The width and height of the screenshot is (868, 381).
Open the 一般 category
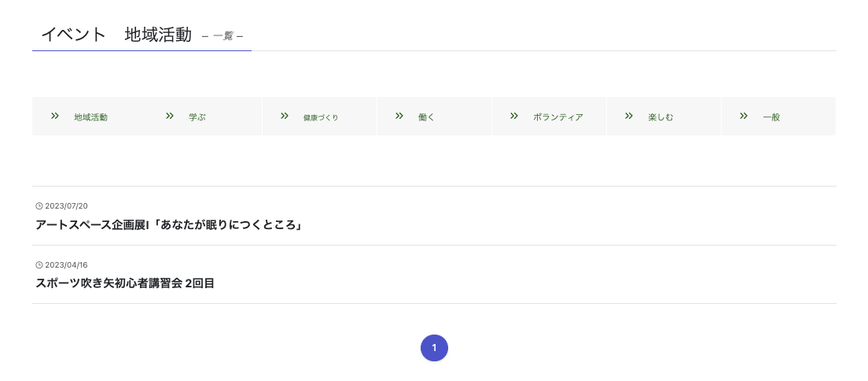click(x=779, y=116)
